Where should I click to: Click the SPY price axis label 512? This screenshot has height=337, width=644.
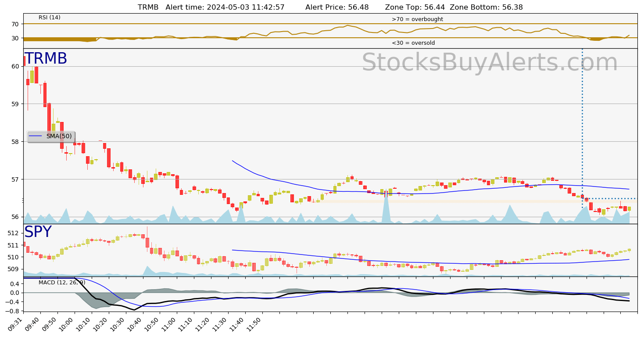pyautogui.click(x=14, y=233)
